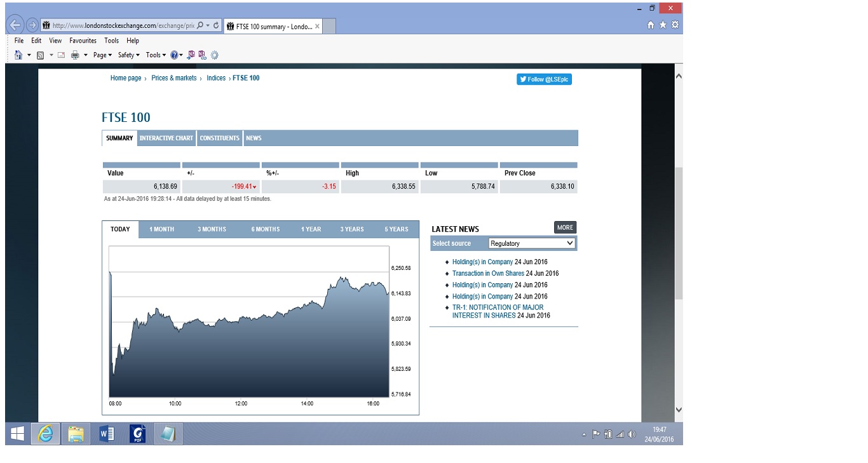This screenshot has height=463, width=868.
Task: Click the gear icon in the command bar
Action: (214, 55)
